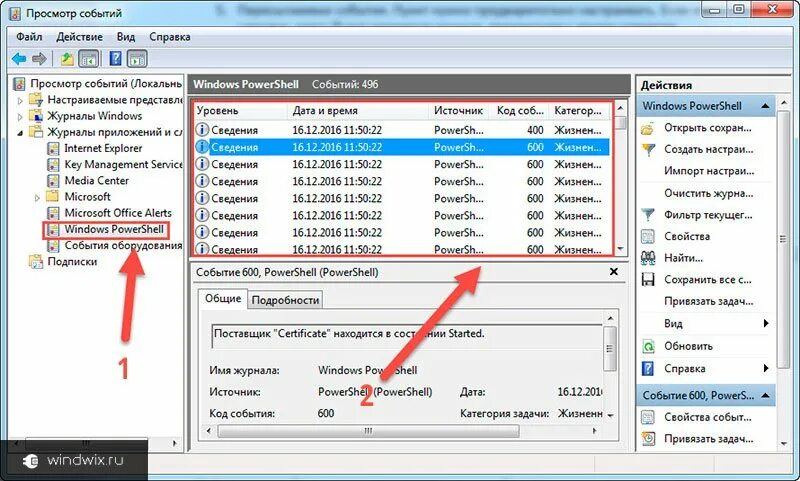Click the Forward arrow toolbar icon
Image resolution: width=800 pixels, height=481 pixels.
coord(39,59)
